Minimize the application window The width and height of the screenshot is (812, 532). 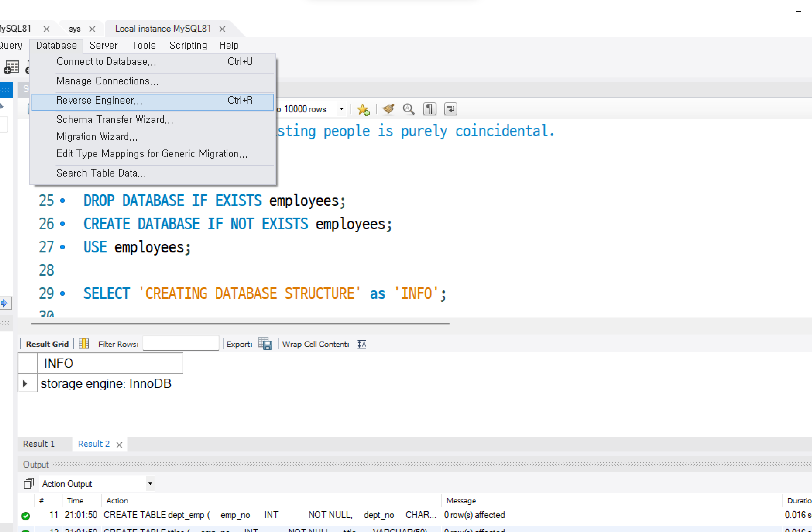(798, 11)
